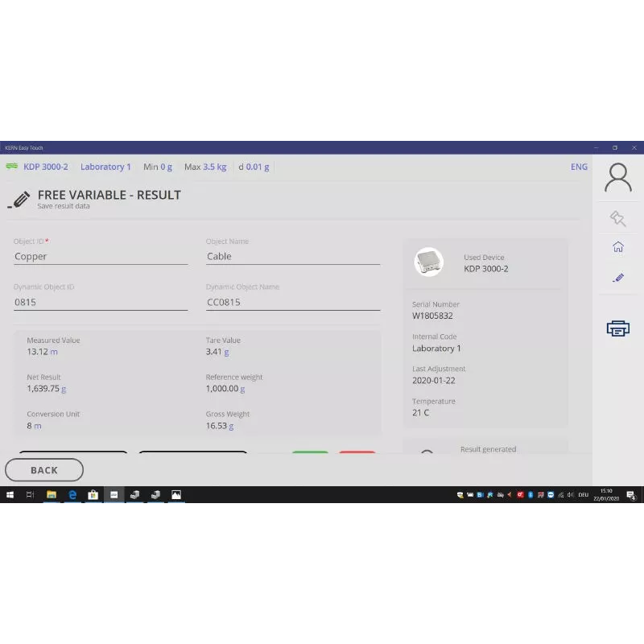The width and height of the screenshot is (644, 644).
Task: Select the pencil edit icon in sidebar
Action: point(617,278)
